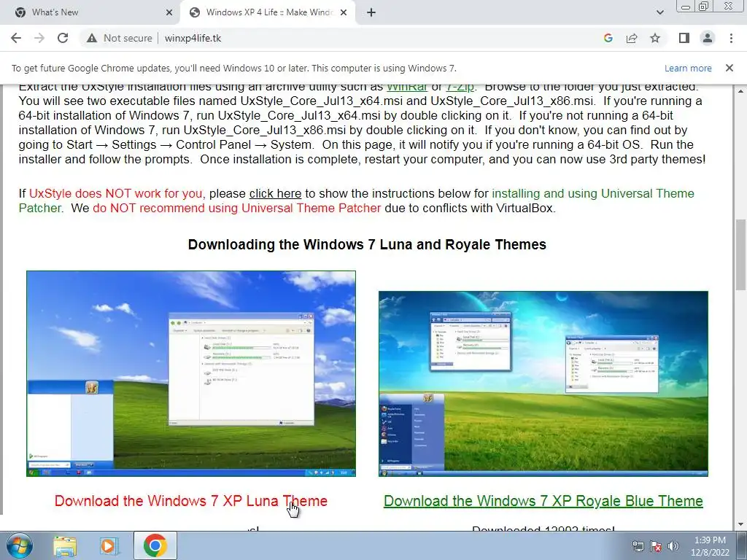Screen dimensions: 747x560
Task: Click the address bar URL winxp4life.tk
Action: (193, 38)
